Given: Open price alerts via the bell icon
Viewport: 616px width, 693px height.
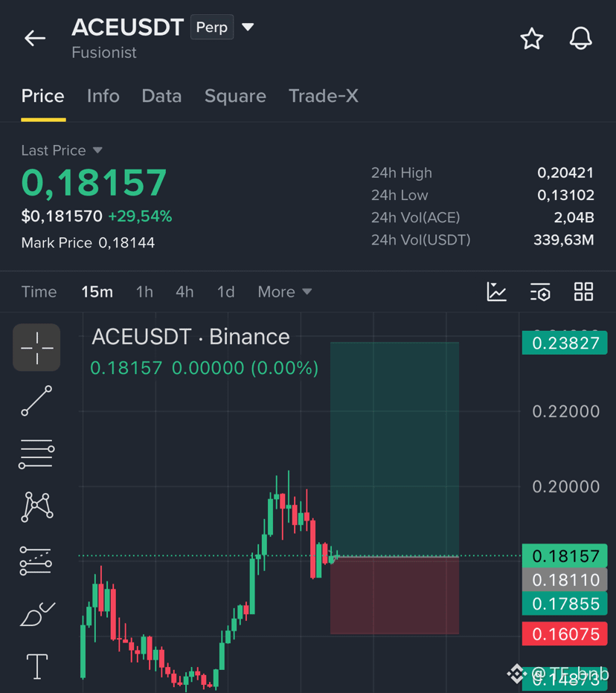Looking at the screenshot, I should [x=580, y=39].
